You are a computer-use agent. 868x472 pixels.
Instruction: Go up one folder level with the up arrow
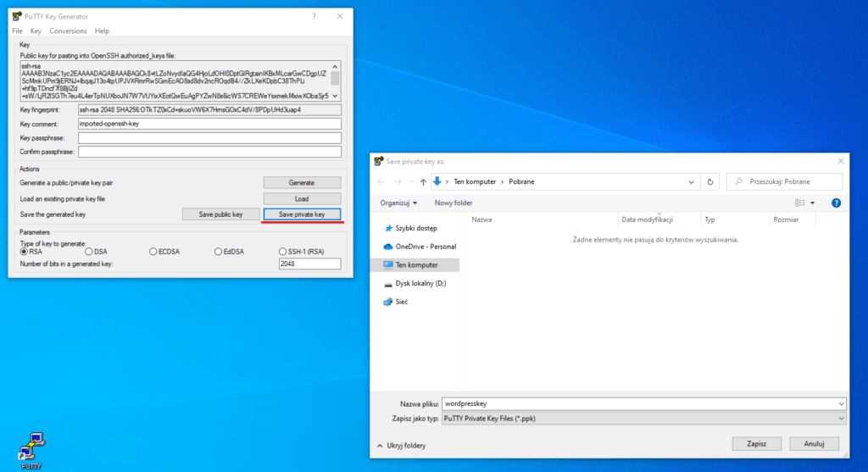(x=423, y=181)
